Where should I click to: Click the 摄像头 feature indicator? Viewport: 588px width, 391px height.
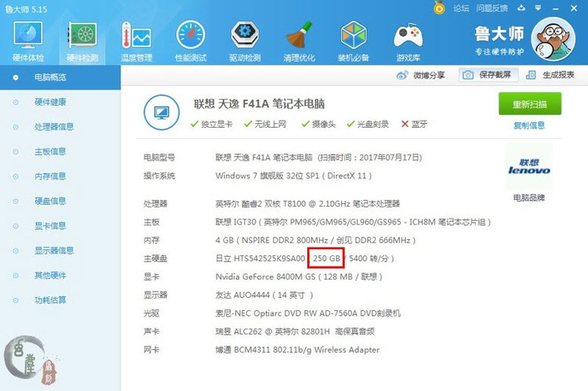coord(319,124)
